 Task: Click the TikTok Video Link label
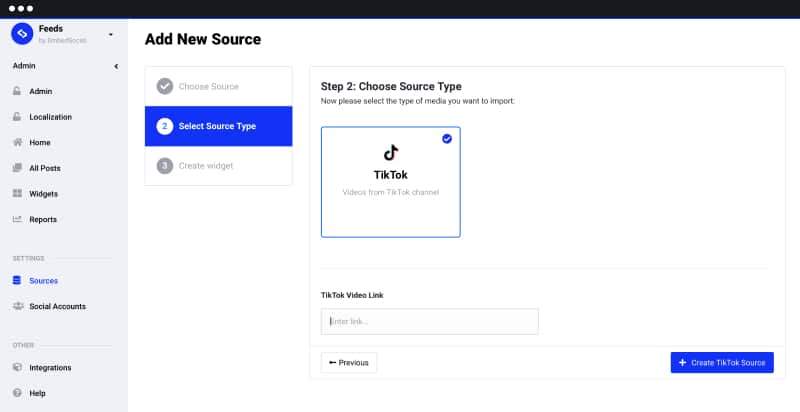tap(352, 295)
